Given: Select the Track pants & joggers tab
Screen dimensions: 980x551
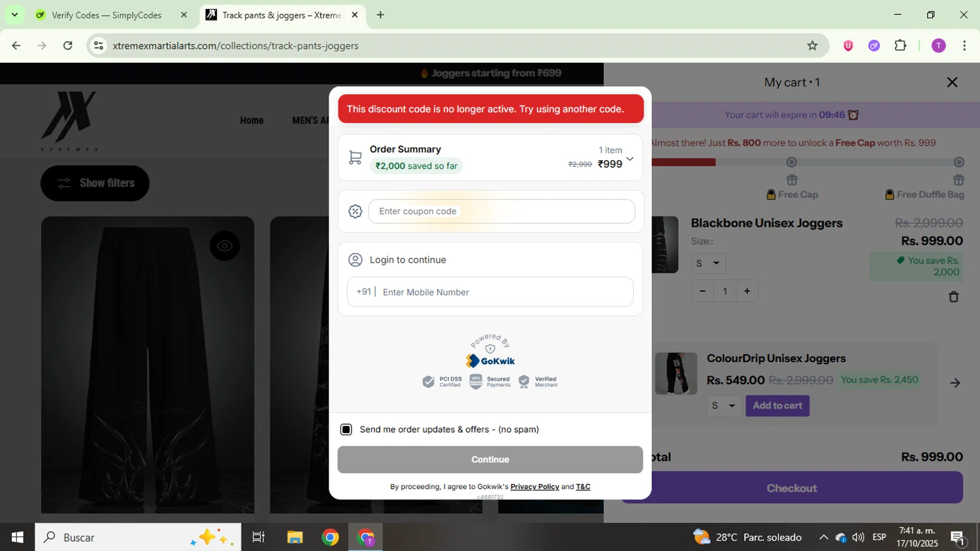Looking at the screenshot, I should click(x=282, y=15).
